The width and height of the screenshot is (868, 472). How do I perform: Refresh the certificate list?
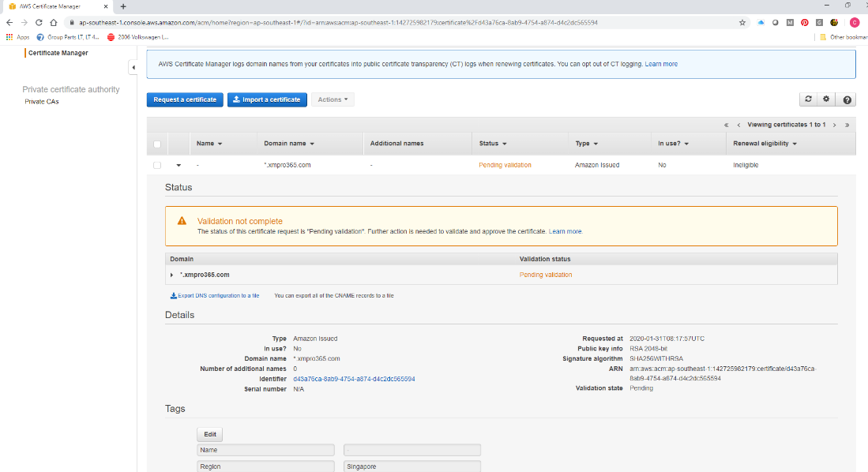[808, 99]
